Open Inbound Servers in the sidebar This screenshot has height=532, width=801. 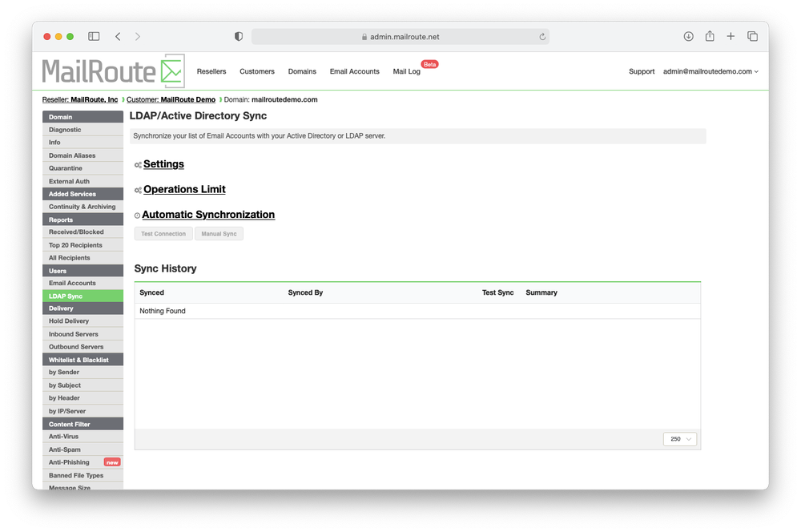[83, 334]
